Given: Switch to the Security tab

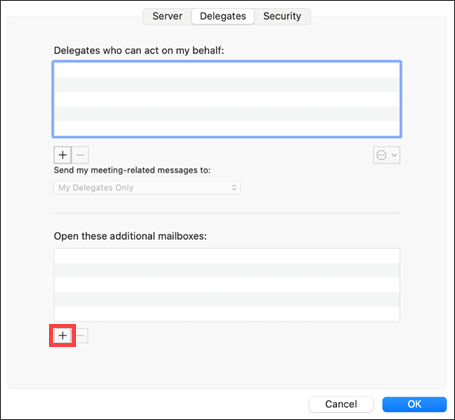Looking at the screenshot, I should pos(282,16).
